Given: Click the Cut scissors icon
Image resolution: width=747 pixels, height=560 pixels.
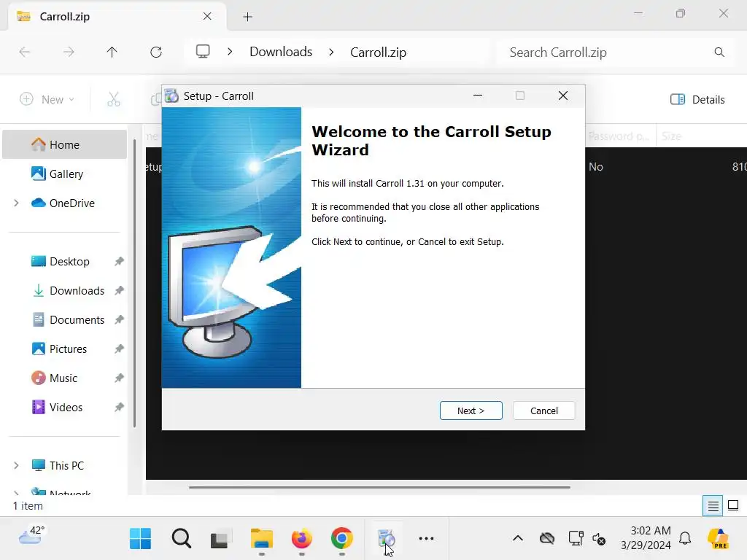Looking at the screenshot, I should tap(113, 99).
